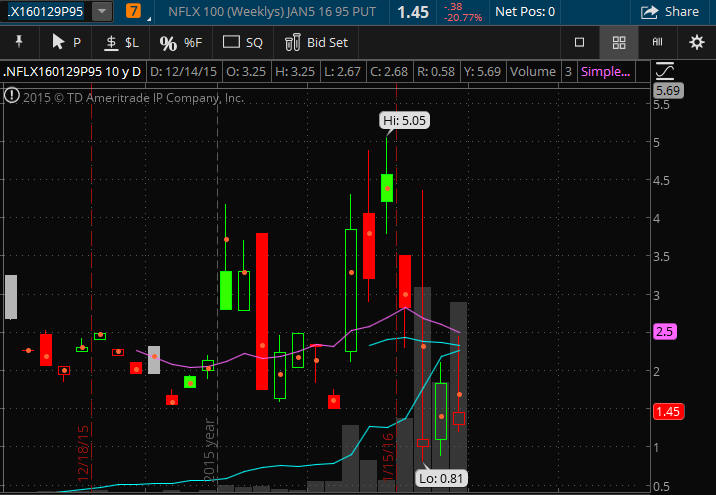Image resolution: width=716 pixels, height=495 pixels.
Task: Click the Share button
Action: pyautogui.click(x=670, y=12)
